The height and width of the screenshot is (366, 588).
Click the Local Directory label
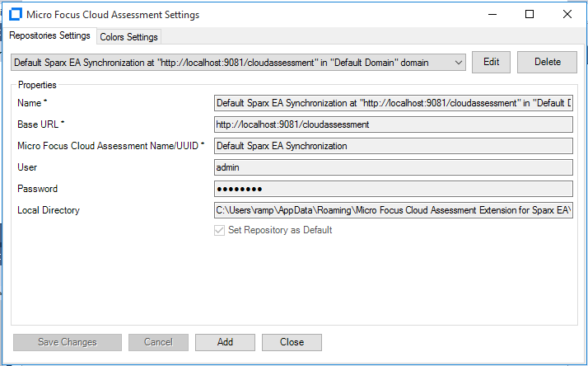(x=49, y=210)
